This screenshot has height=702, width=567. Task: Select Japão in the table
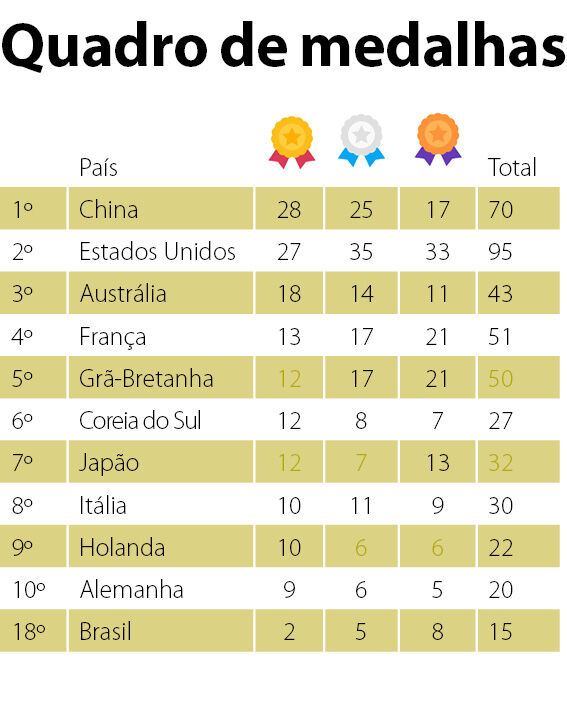tap(109, 463)
